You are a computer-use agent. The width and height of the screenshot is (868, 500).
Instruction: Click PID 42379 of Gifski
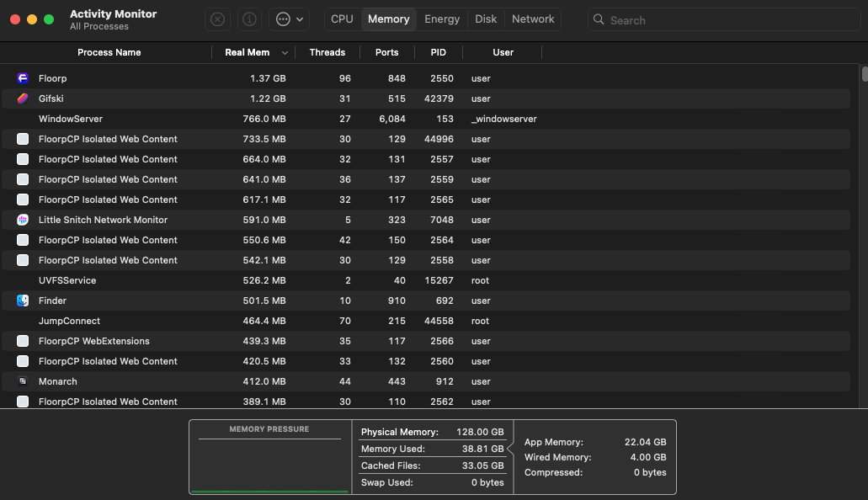point(439,98)
